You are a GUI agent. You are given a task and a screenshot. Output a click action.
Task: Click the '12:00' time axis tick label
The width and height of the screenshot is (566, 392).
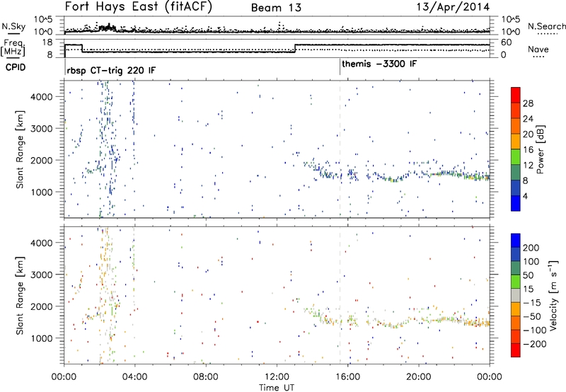277,377
